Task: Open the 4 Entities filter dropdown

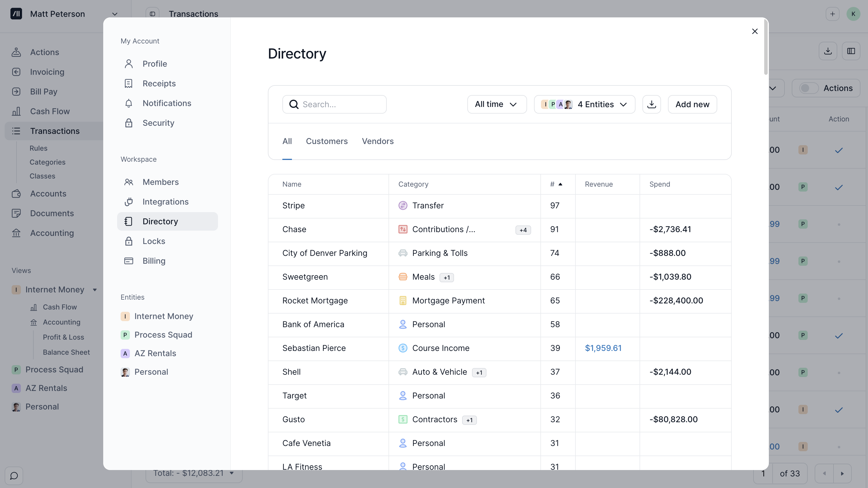Action: 585,104
